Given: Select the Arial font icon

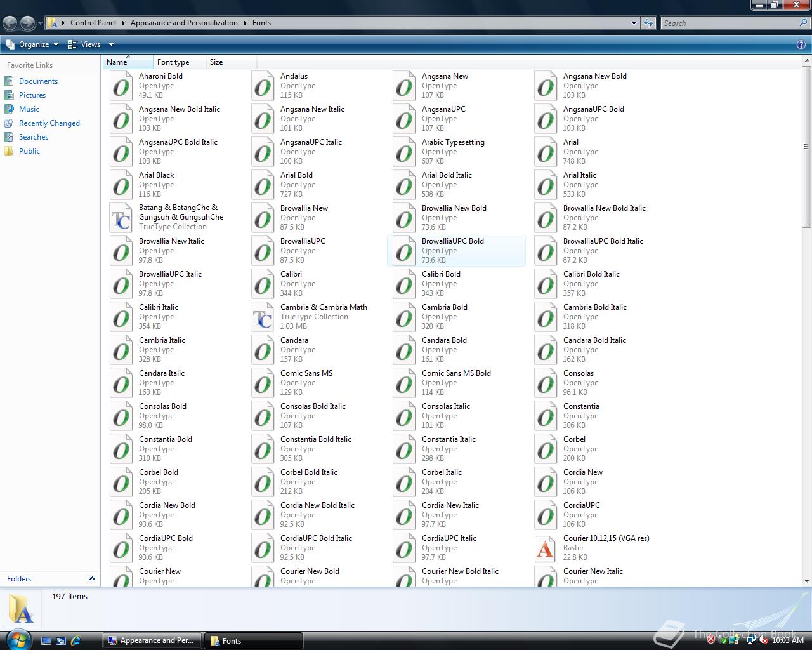Looking at the screenshot, I should pyautogui.click(x=546, y=152).
